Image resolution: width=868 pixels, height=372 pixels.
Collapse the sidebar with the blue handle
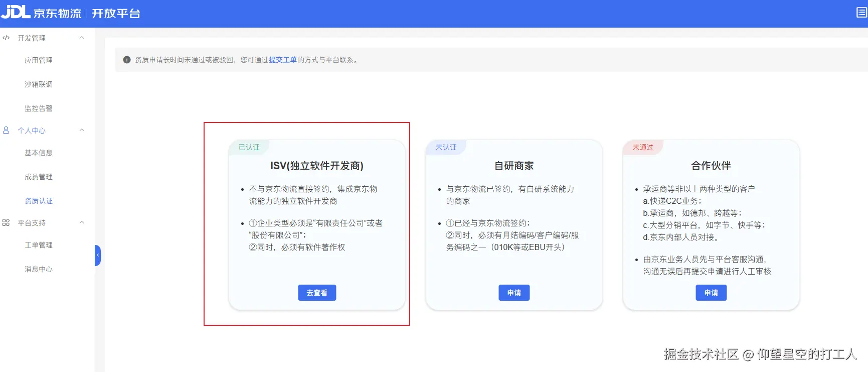(98, 256)
